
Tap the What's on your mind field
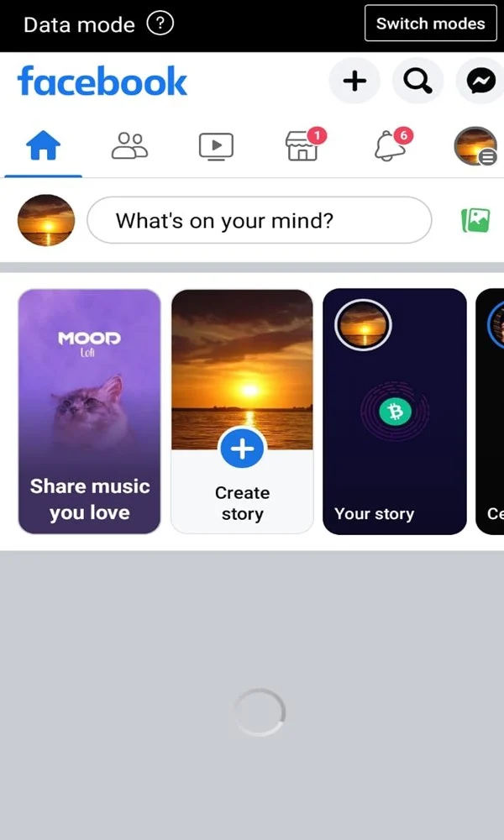(260, 220)
